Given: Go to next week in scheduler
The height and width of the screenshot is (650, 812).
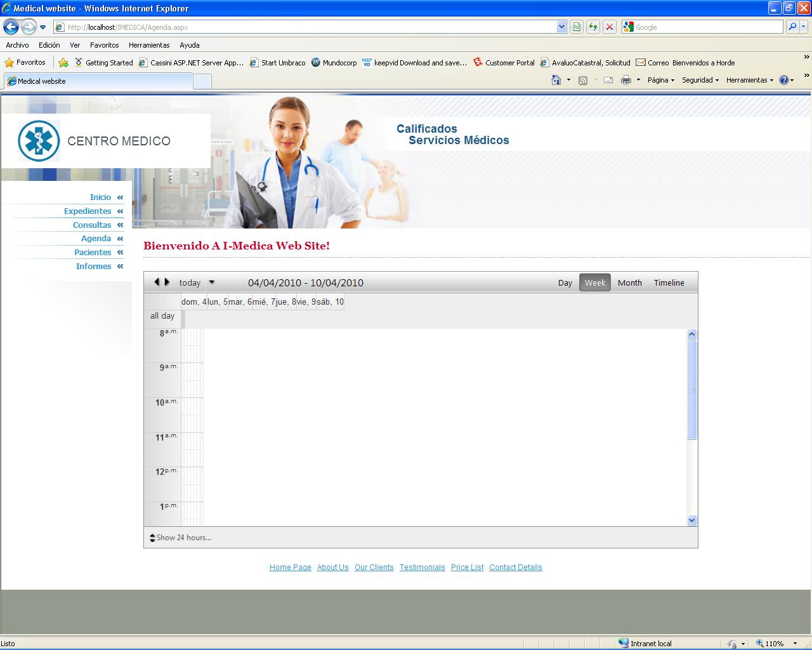Looking at the screenshot, I should pyautogui.click(x=167, y=282).
